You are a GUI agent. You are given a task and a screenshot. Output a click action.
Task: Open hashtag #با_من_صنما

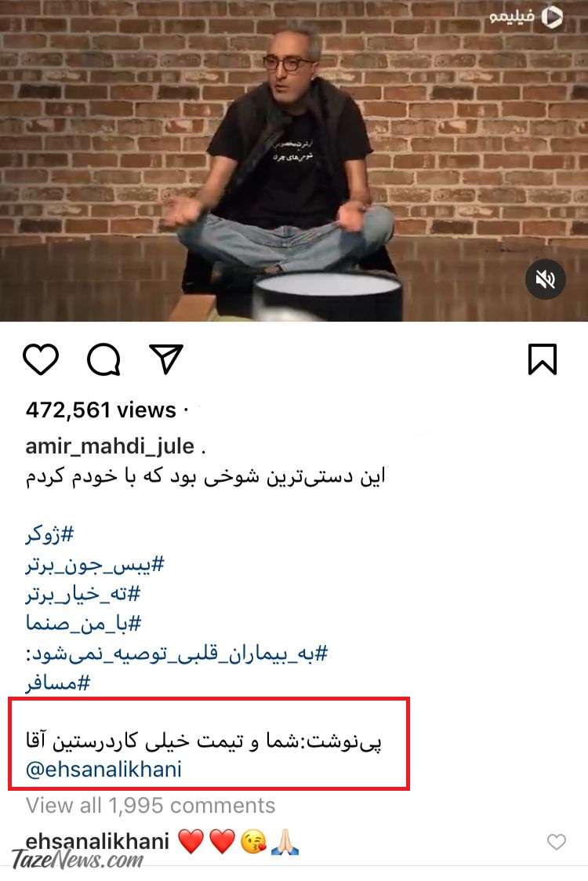point(83,624)
